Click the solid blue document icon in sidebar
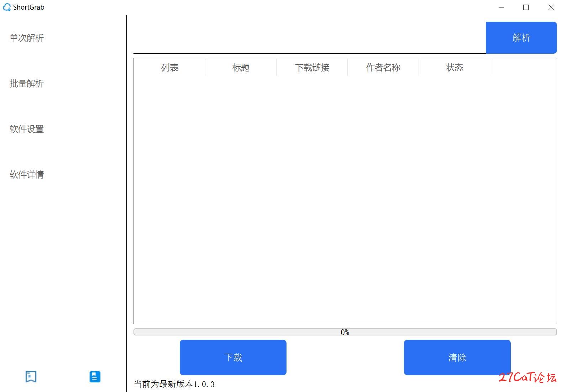562x392 pixels. point(95,377)
